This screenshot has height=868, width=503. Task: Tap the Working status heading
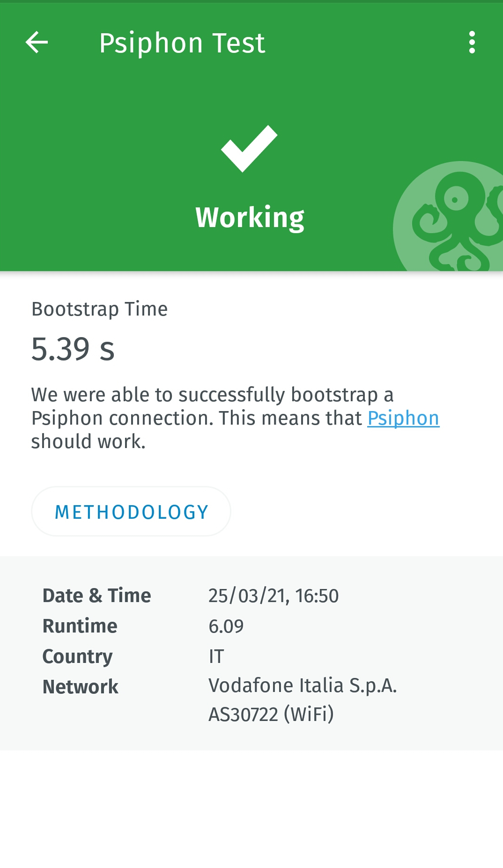[250, 217]
